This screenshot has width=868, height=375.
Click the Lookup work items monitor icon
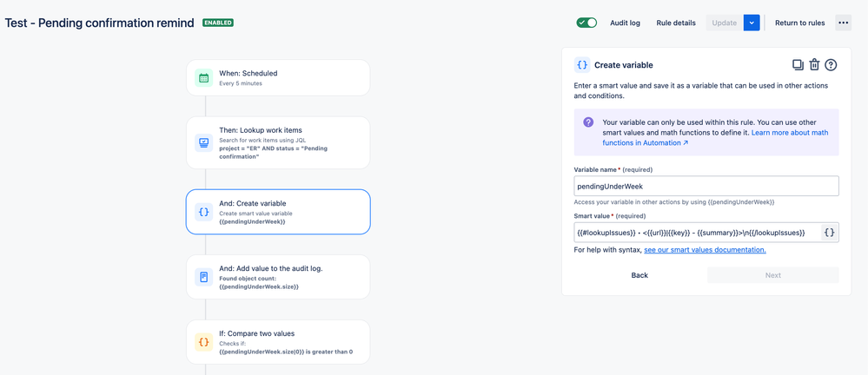tap(203, 142)
